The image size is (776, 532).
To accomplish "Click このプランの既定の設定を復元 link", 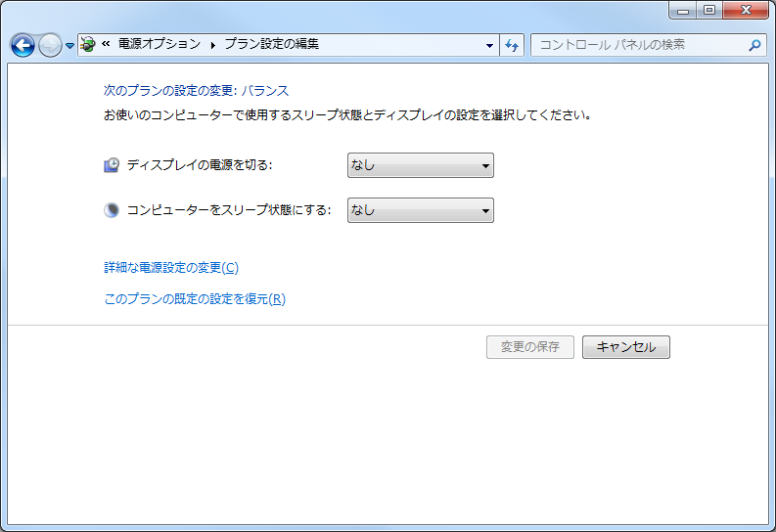I will [x=195, y=298].
